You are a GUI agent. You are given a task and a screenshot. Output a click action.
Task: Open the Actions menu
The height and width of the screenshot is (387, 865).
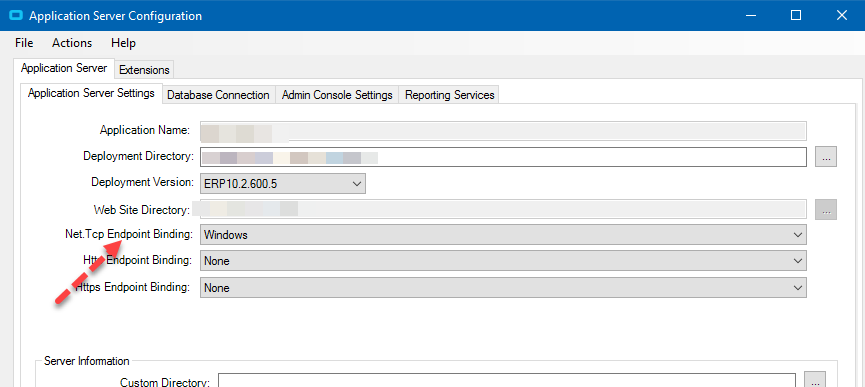point(72,43)
